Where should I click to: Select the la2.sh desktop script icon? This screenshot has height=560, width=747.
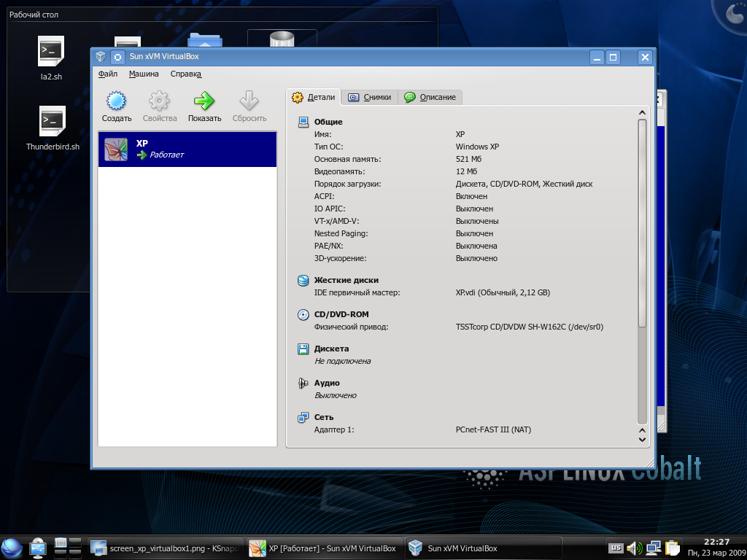pyautogui.click(x=51, y=52)
